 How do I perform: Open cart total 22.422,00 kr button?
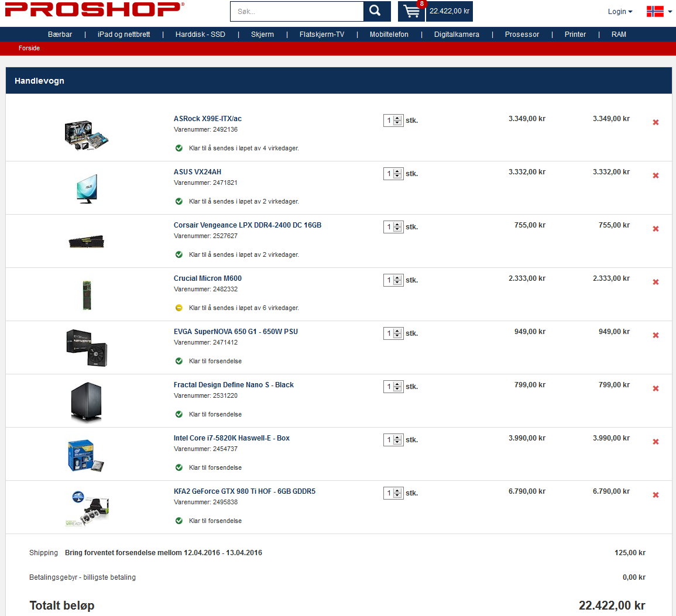pyautogui.click(x=449, y=11)
